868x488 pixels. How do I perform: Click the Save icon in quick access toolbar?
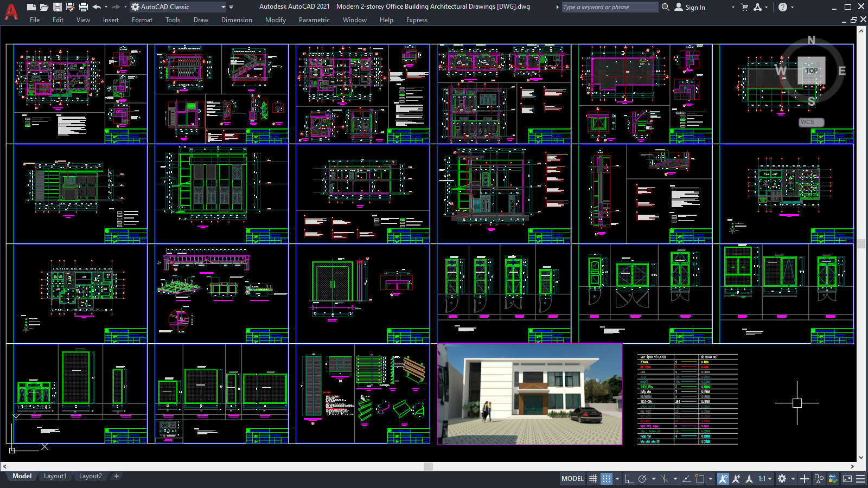(x=57, y=7)
